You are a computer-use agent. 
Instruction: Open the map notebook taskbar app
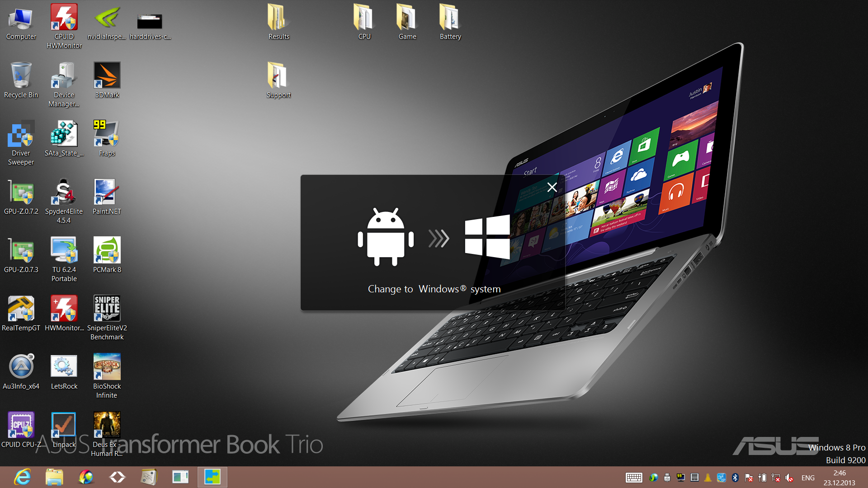(149, 477)
